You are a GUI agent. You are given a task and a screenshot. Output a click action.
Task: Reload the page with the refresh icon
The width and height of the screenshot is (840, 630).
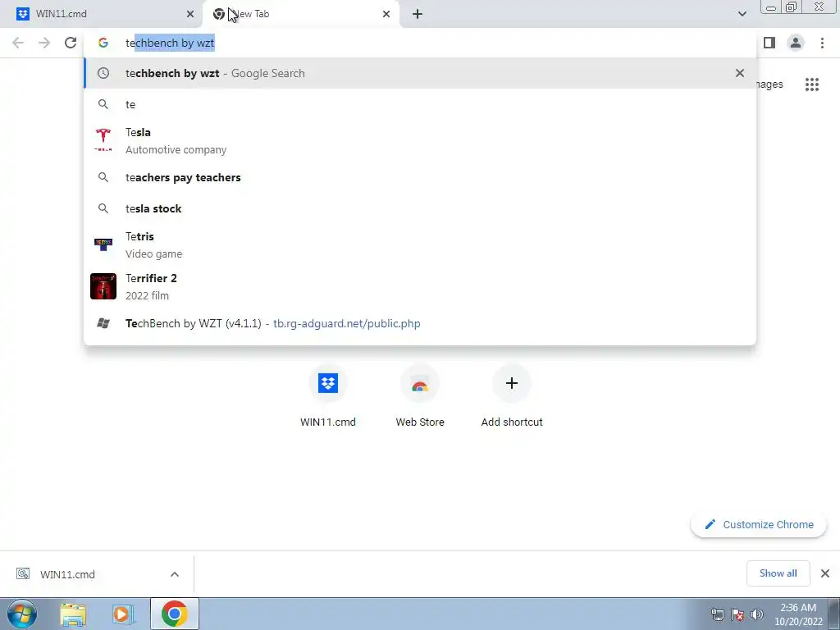click(71, 43)
